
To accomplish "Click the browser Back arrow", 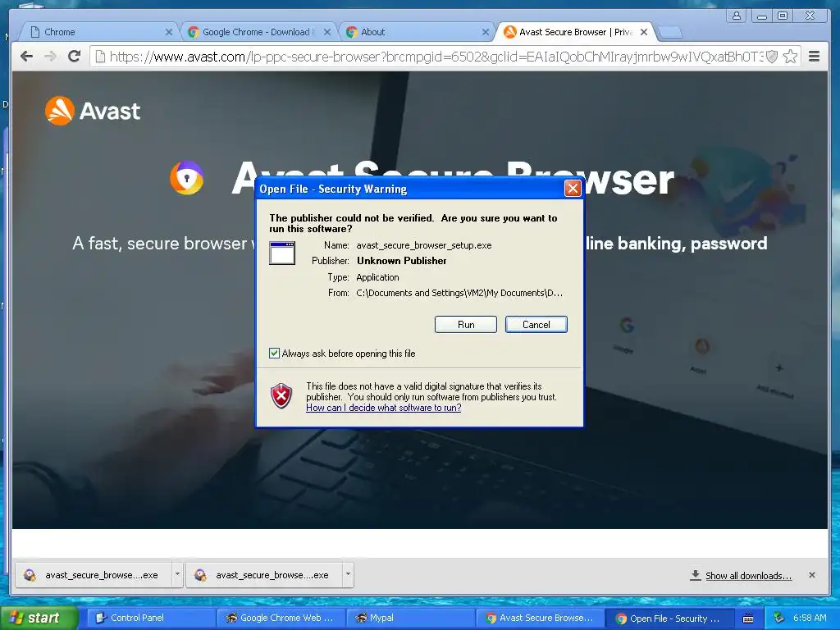I will click(26, 57).
